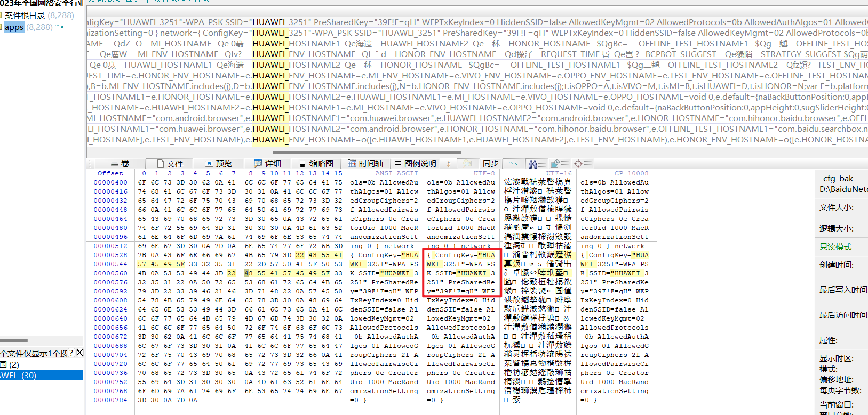Click ASCII text 'TxKeyIndex=0 Hid' in the CP 10008 column

tap(615, 300)
